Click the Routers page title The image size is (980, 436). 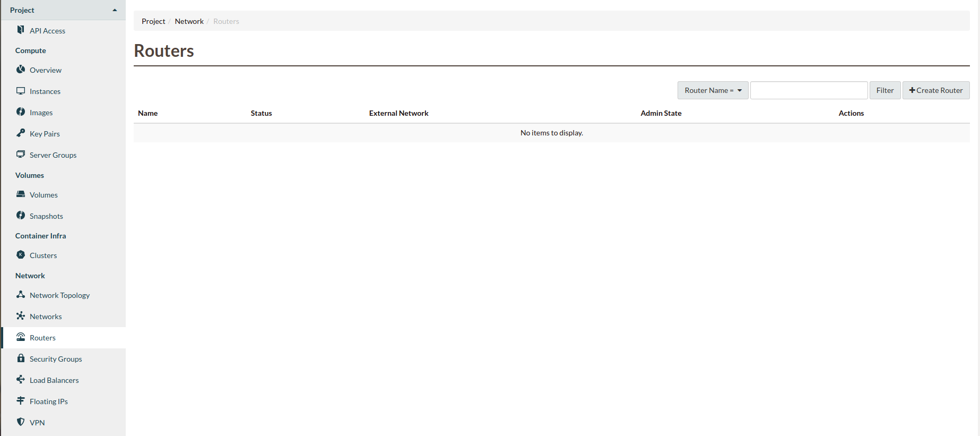(x=164, y=50)
